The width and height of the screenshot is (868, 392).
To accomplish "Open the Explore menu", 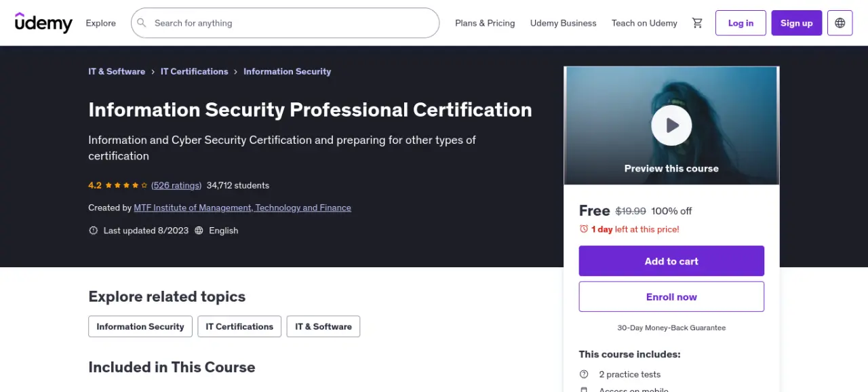I will pyautogui.click(x=100, y=23).
